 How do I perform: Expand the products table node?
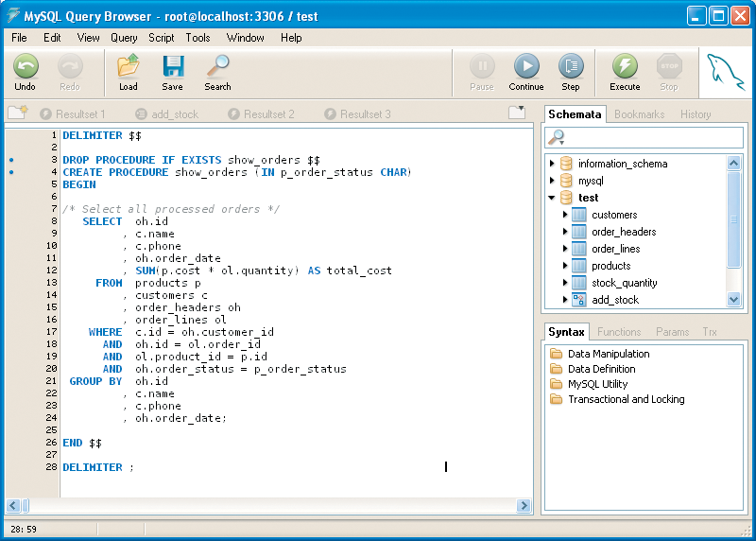tap(565, 266)
